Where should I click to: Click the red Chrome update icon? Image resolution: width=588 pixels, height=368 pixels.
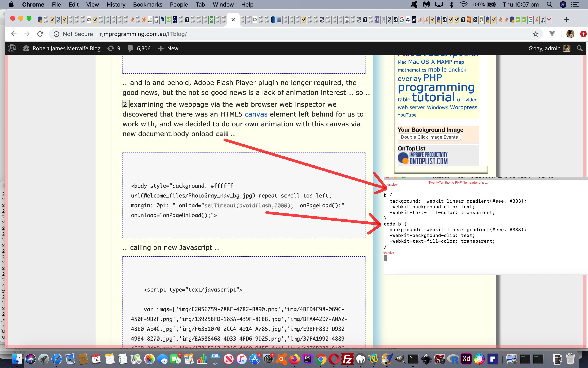pos(584,34)
